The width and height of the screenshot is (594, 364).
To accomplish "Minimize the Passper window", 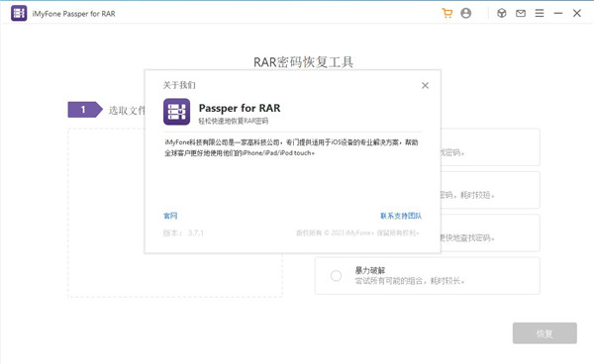I will [x=558, y=13].
